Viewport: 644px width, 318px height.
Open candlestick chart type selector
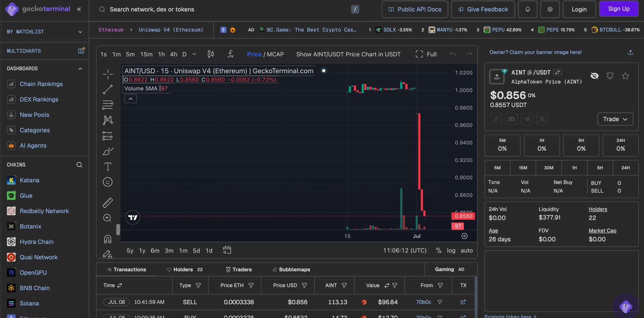tap(211, 54)
